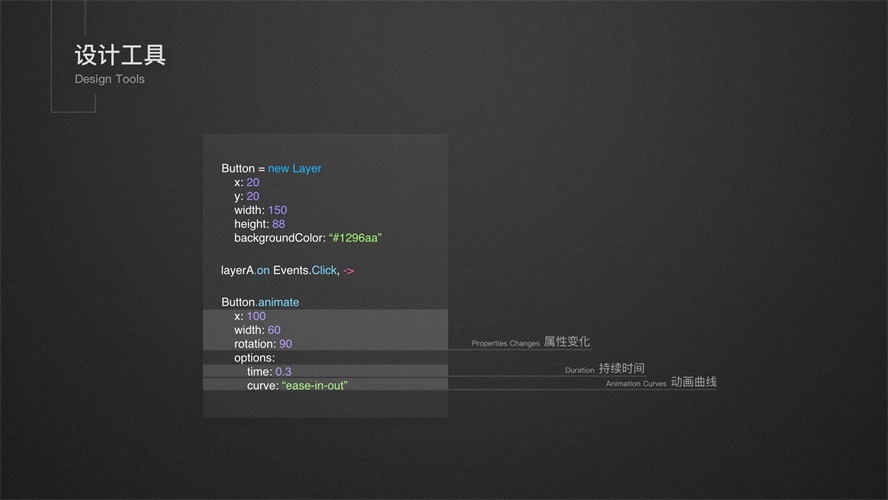Click the 'height: 88' code line
The image size is (888, 500).
259,225
